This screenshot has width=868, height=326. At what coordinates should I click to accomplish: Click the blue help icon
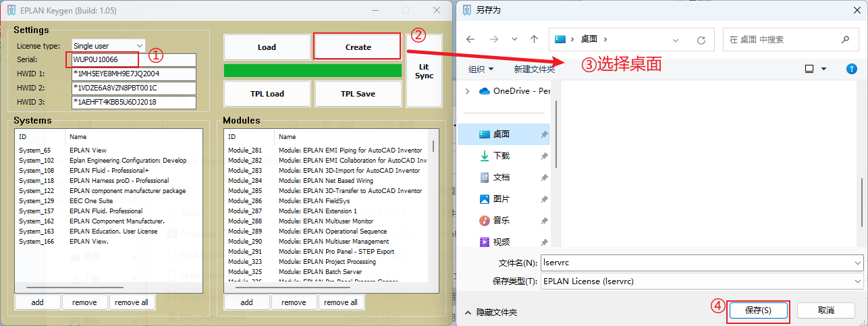click(x=852, y=69)
